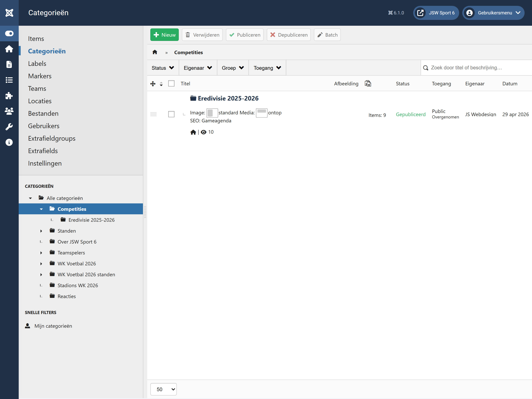
Task: Click the sidebar resize grip handle
Action: (x=145, y=212)
